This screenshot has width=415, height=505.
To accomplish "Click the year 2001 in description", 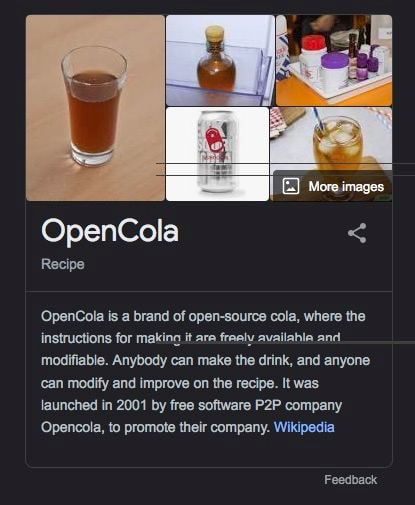I will coord(132,405).
